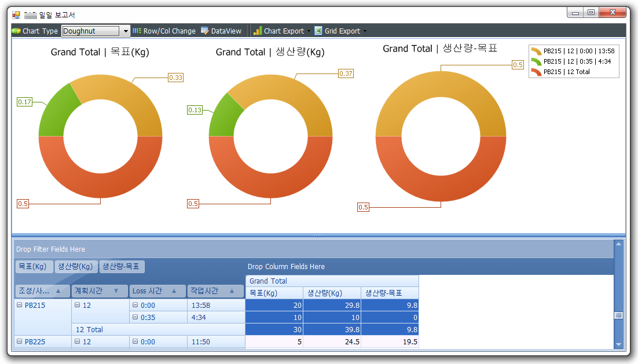Click the 0.33 label on 목표(Kg) chart
This screenshot has height=364, width=638.
click(176, 78)
